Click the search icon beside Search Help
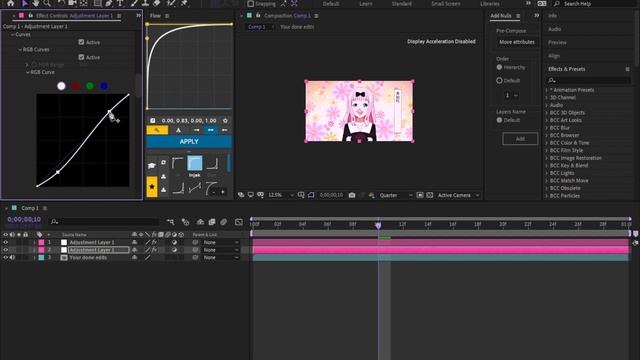Image resolution: width=640 pixels, height=360 pixels. pos(557,3)
